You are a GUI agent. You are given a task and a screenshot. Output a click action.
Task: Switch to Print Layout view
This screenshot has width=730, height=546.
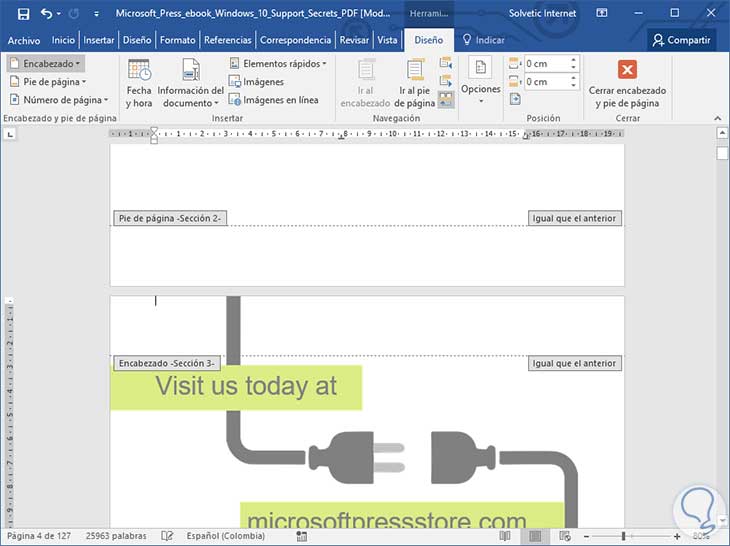click(535, 536)
